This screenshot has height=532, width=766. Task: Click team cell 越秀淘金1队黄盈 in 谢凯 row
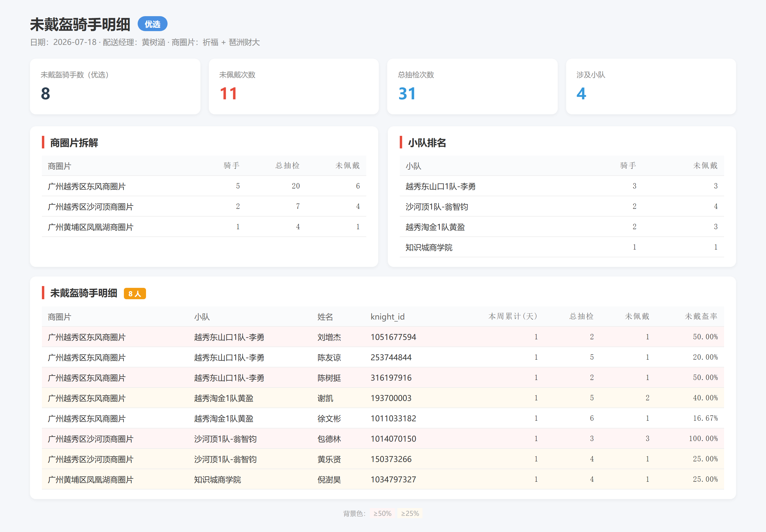(224, 398)
